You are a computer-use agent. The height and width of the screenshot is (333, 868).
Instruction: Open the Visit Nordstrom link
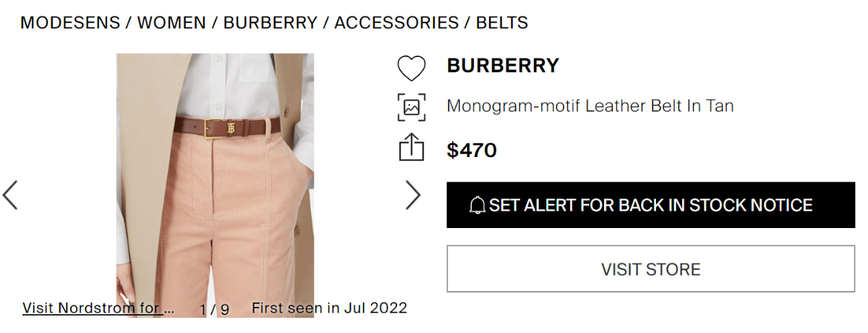click(98, 308)
